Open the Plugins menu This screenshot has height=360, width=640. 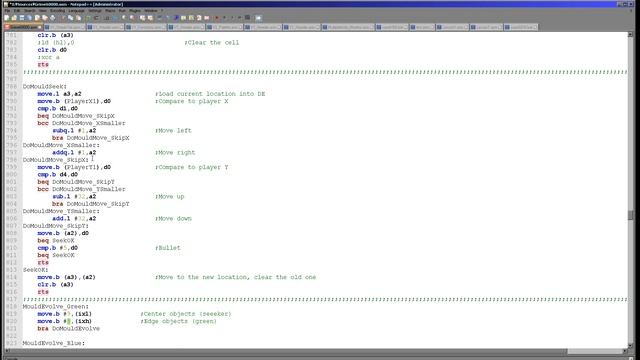[x=135, y=11]
